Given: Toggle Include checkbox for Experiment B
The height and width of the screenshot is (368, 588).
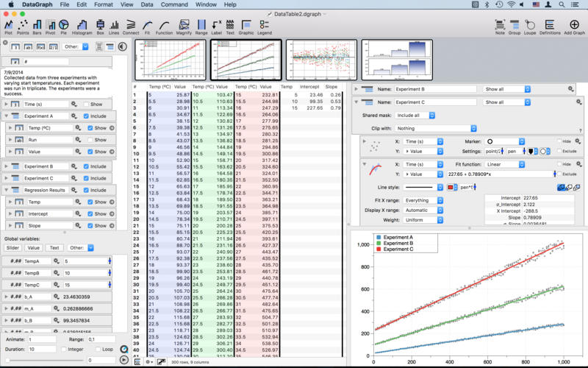Looking at the screenshot, I should 86,166.
